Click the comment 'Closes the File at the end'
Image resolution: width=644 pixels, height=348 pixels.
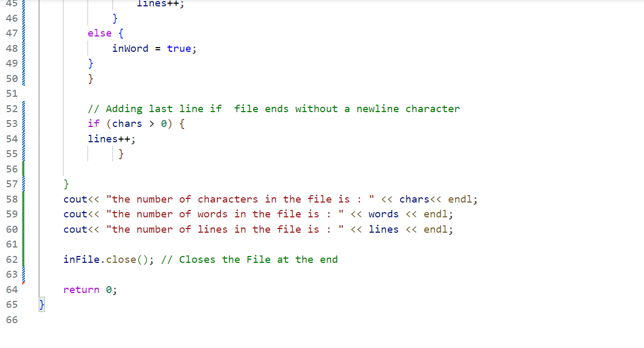(x=258, y=260)
